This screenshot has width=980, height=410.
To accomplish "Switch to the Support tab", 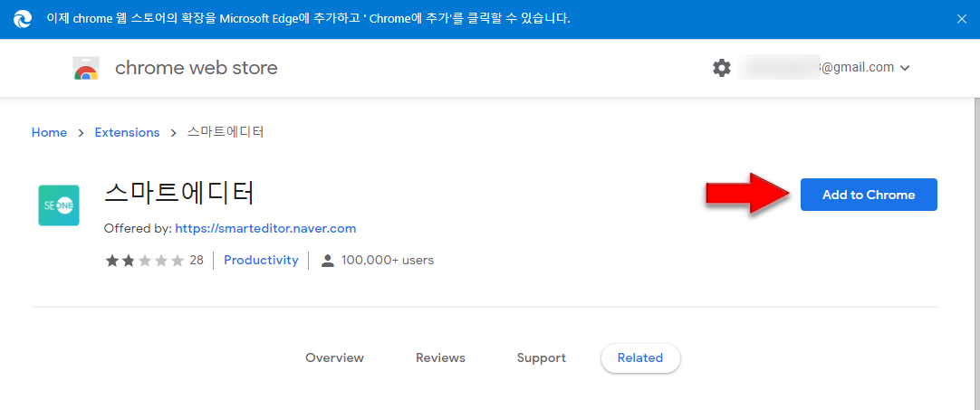I will coord(542,358).
